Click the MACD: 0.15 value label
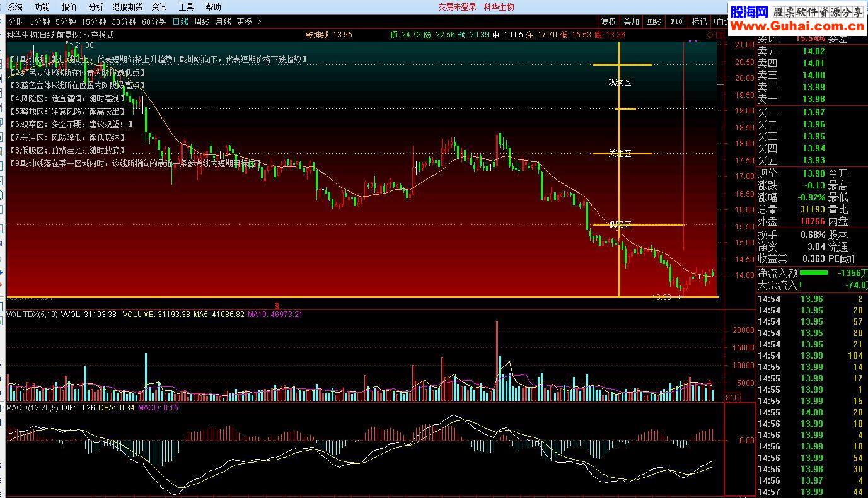This screenshot has height=498, width=868. coord(158,408)
